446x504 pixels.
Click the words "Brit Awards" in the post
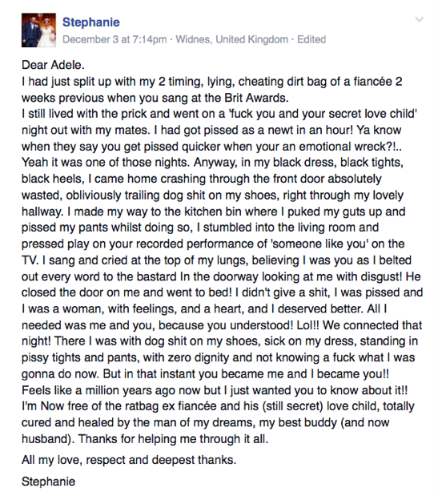256,98
